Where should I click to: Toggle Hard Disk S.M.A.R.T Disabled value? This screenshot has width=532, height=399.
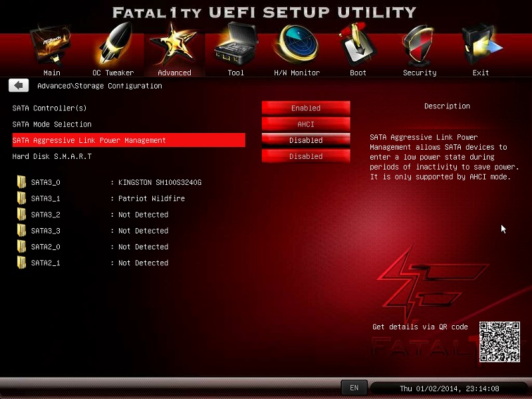(306, 156)
